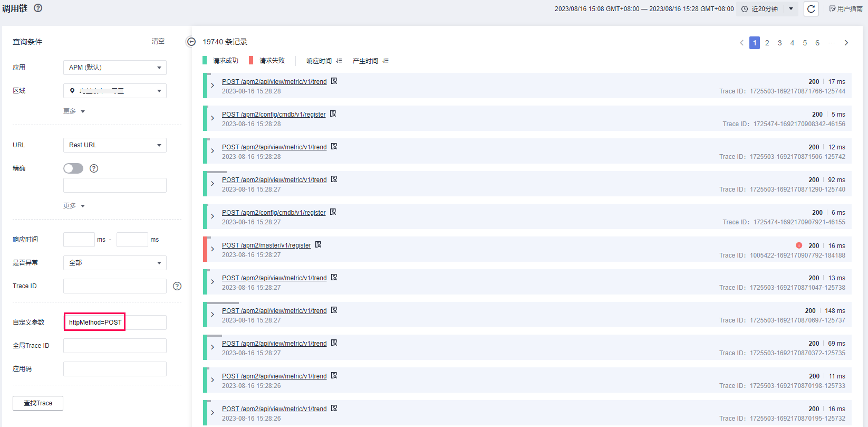868x427 pixels.
Task: Open the 用户指南 user guide
Action: point(846,8)
